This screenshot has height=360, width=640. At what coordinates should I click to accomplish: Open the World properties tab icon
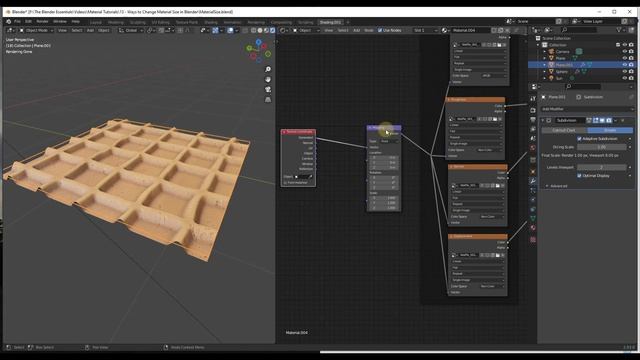(x=533, y=148)
